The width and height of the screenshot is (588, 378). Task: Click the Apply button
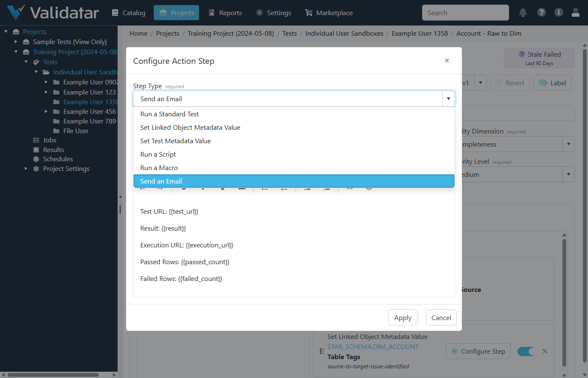(402, 318)
